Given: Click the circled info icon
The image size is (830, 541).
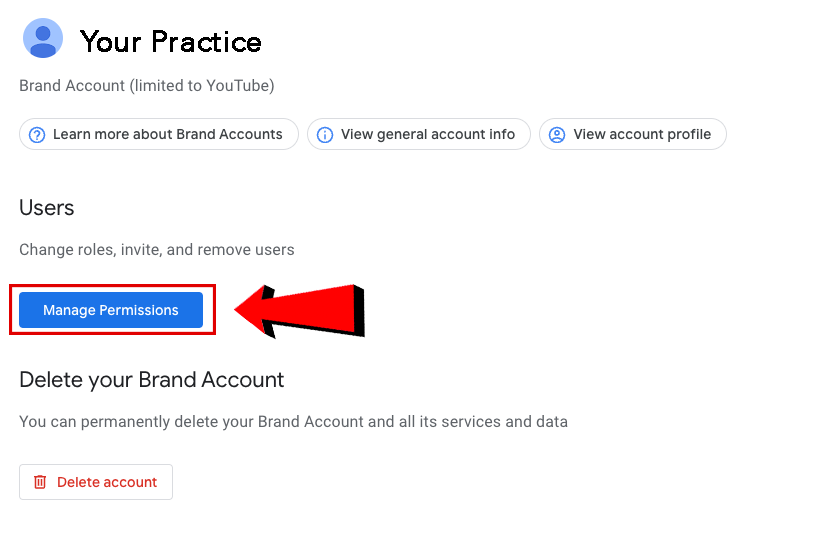Looking at the screenshot, I should tap(325, 135).
